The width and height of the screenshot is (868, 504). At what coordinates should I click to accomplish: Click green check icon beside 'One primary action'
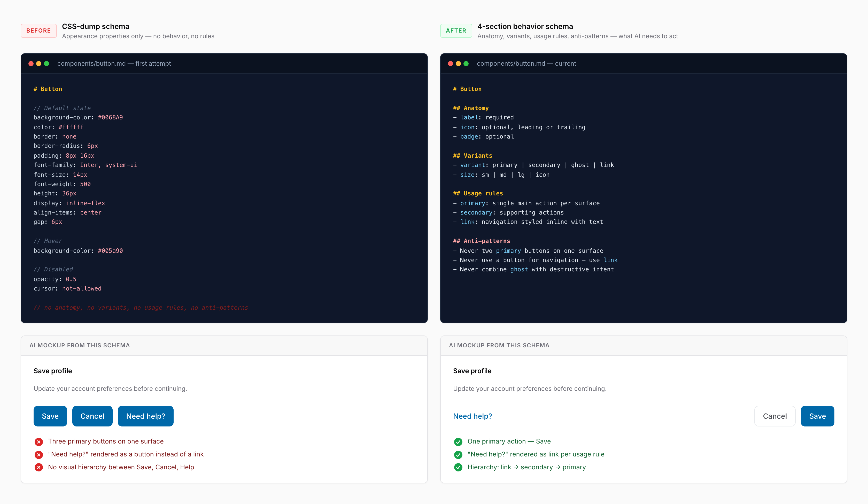[458, 442]
